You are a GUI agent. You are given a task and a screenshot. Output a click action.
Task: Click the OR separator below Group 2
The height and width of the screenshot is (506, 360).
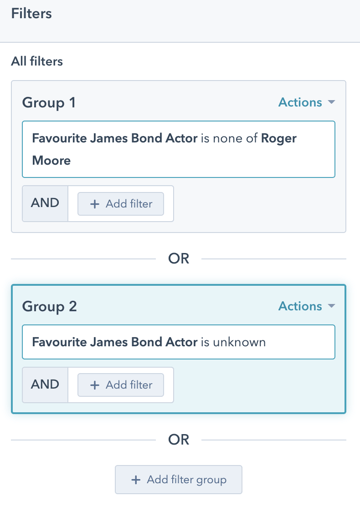(179, 440)
